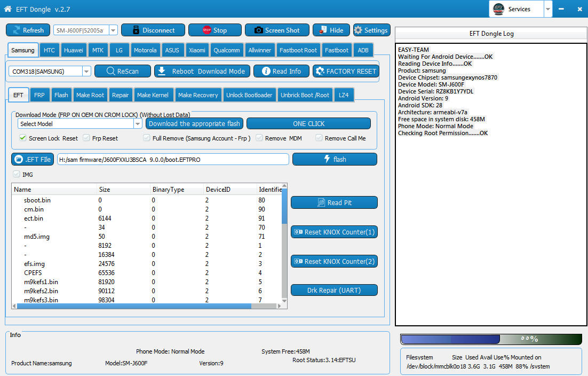
Task: Open the Fastboot Root tab
Action: pos(298,50)
